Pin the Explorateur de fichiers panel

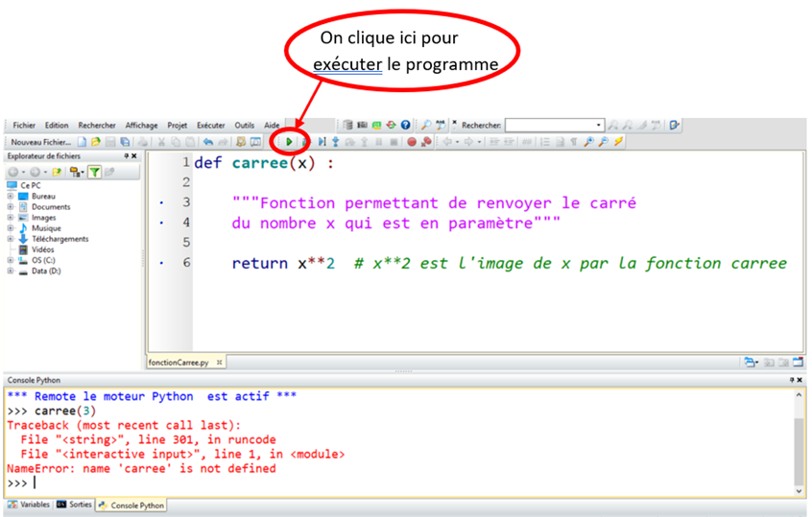pos(126,156)
